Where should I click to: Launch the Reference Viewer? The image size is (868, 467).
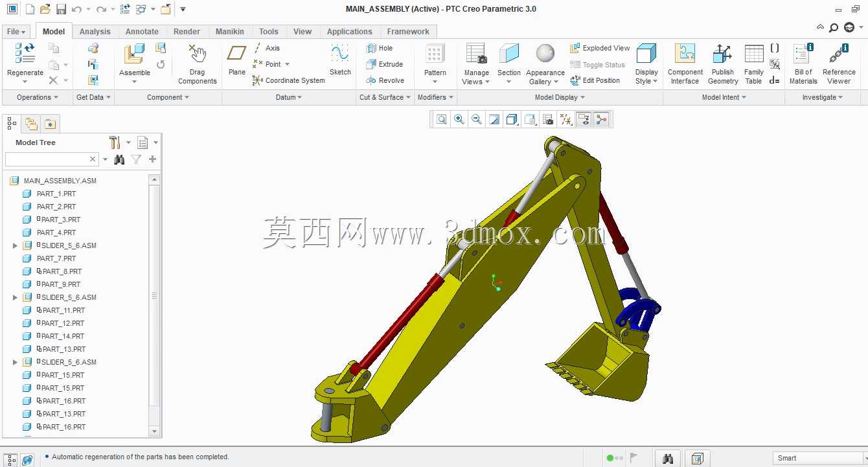pyautogui.click(x=839, y=64)
